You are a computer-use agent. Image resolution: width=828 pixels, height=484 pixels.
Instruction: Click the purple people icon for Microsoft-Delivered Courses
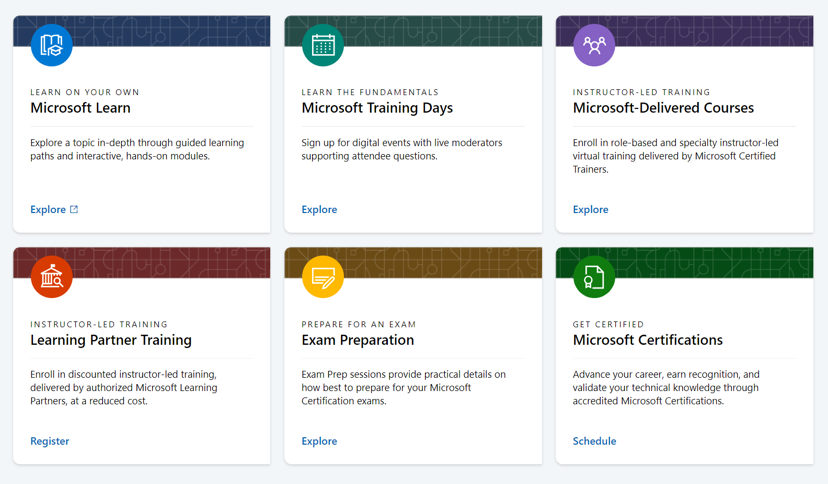594,45
